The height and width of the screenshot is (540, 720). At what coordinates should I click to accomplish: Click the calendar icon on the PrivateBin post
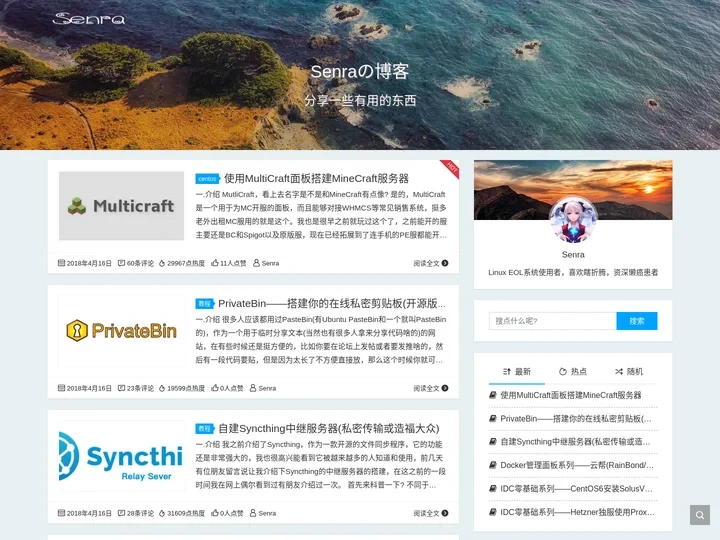(x=61, y=388)
